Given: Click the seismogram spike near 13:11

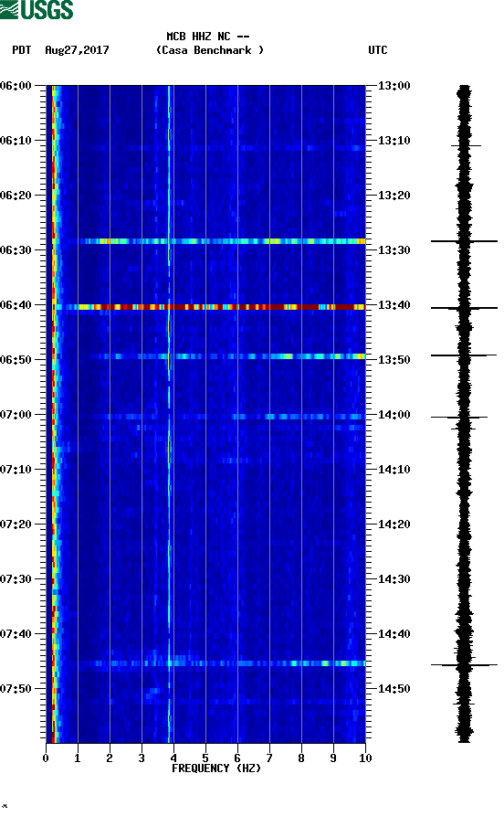Looking at the screenshot, I should (466, 145).
